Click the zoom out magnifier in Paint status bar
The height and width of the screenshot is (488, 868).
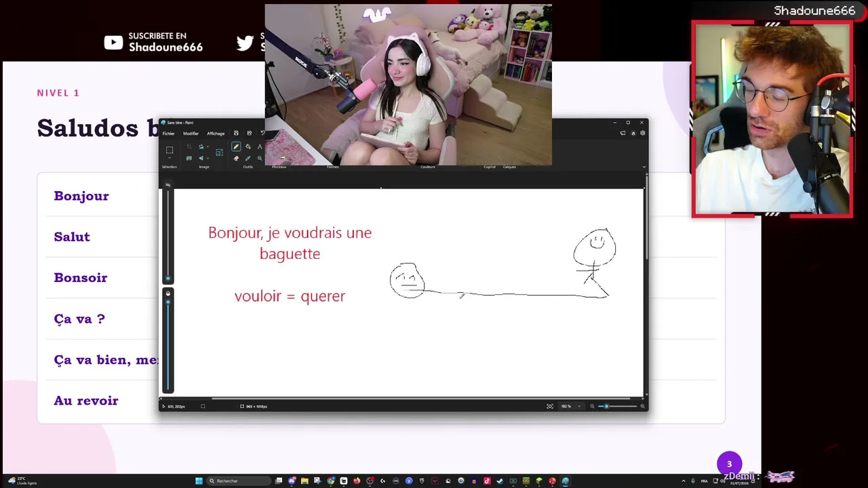(592, 406)
